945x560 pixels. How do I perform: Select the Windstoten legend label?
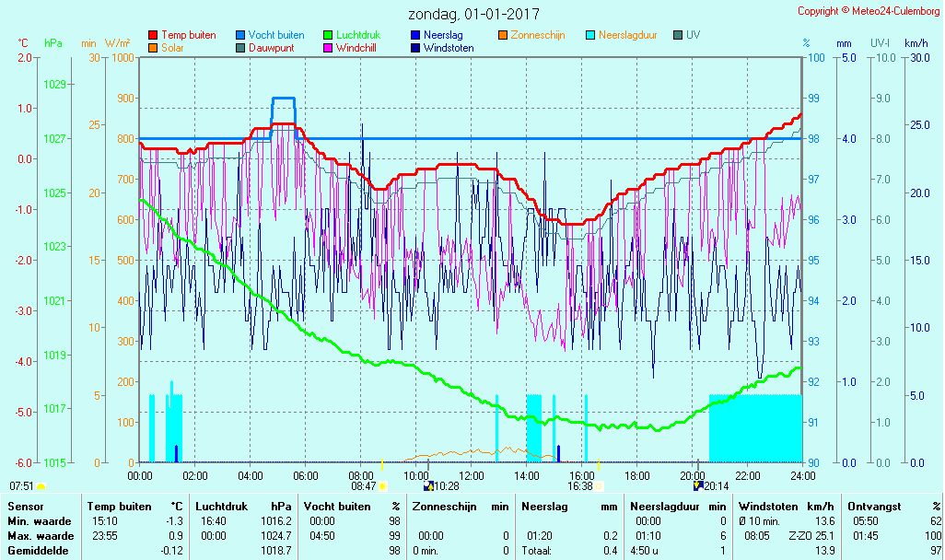(449, 48)
